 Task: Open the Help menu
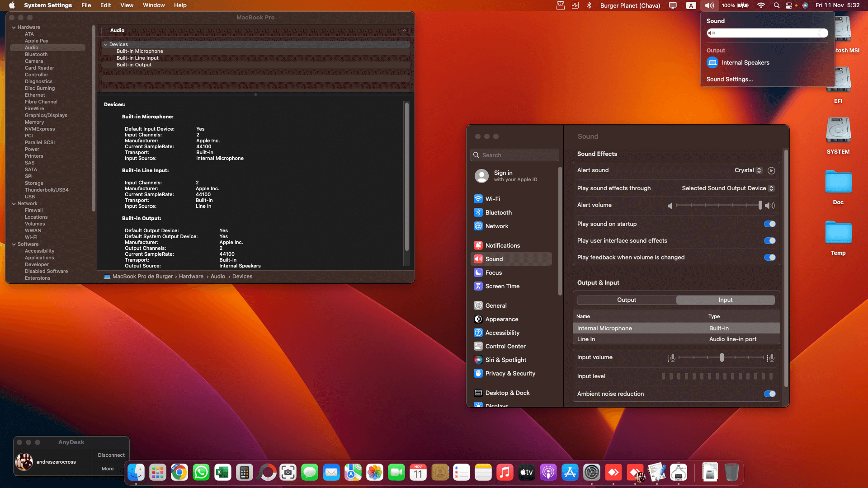pyautogui.click(x=180, y=5)
